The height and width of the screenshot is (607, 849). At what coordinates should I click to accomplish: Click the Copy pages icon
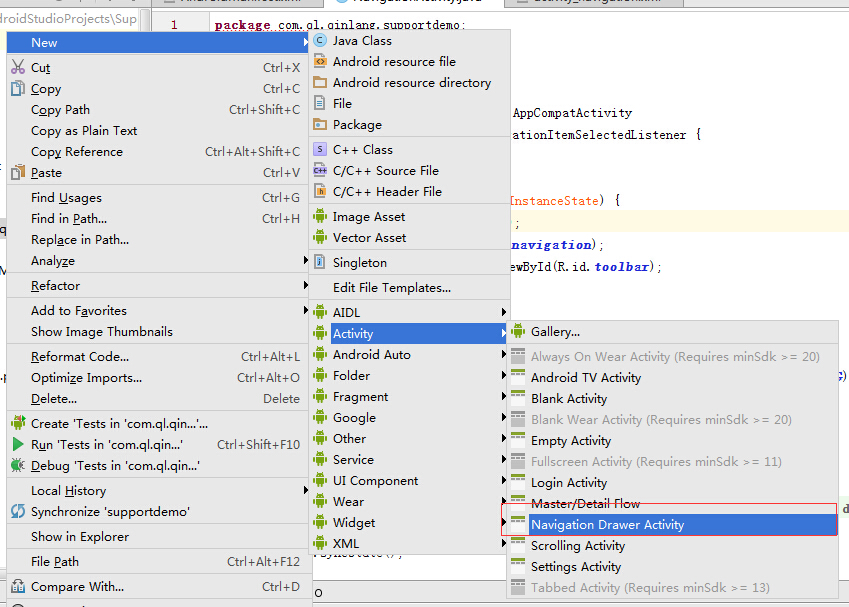pyautogui.click(x=18, y=88)
